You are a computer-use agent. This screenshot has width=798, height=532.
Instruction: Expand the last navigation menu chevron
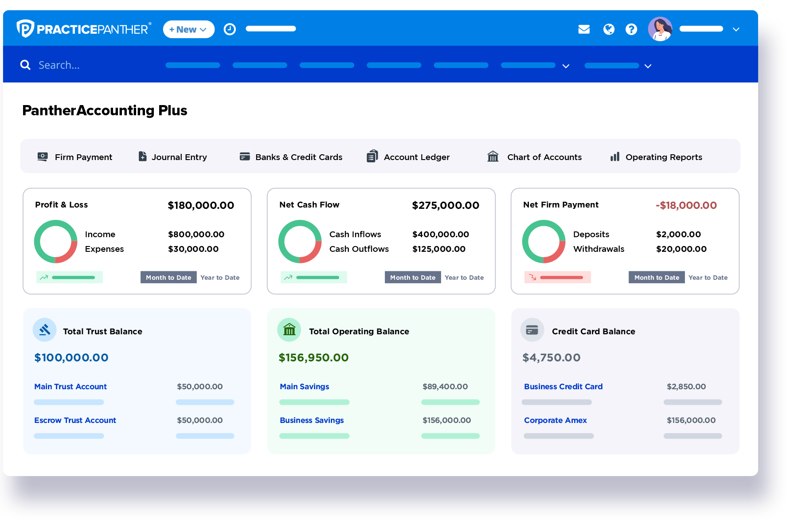point(648,66)
